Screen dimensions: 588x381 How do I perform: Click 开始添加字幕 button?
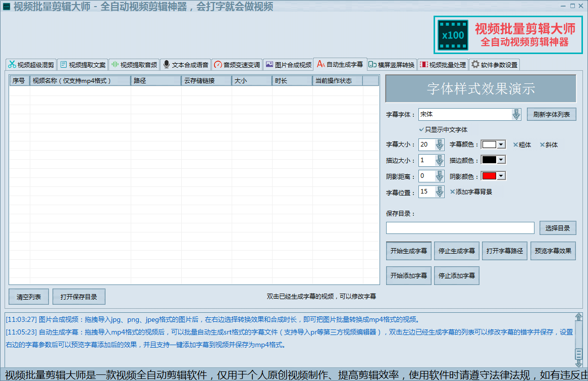(x=409, y=275)
